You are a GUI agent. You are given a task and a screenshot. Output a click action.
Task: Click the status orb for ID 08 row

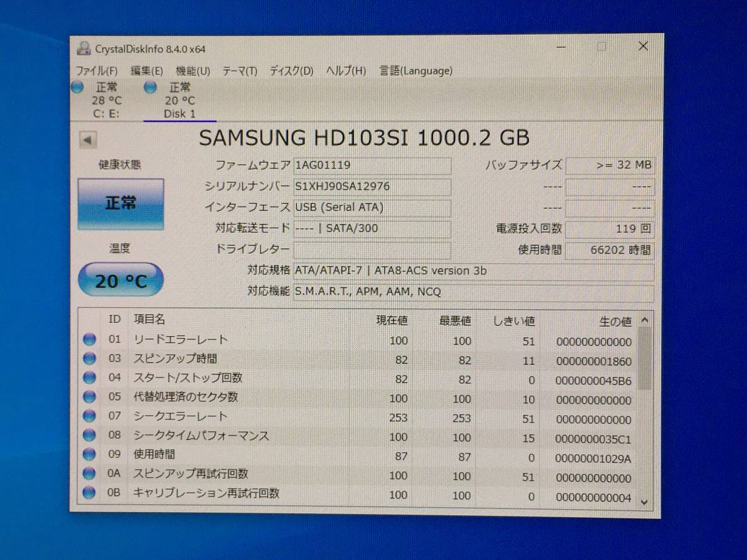90,436
